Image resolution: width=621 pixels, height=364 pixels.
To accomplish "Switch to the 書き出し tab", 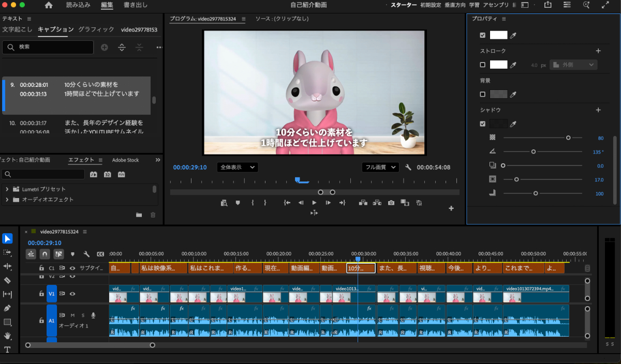I will click(136, 5).
